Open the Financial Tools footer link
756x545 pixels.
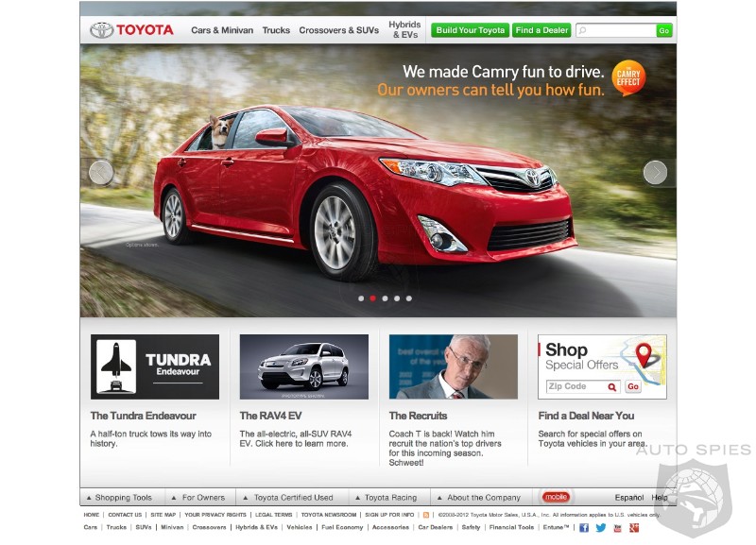[511, 527]
